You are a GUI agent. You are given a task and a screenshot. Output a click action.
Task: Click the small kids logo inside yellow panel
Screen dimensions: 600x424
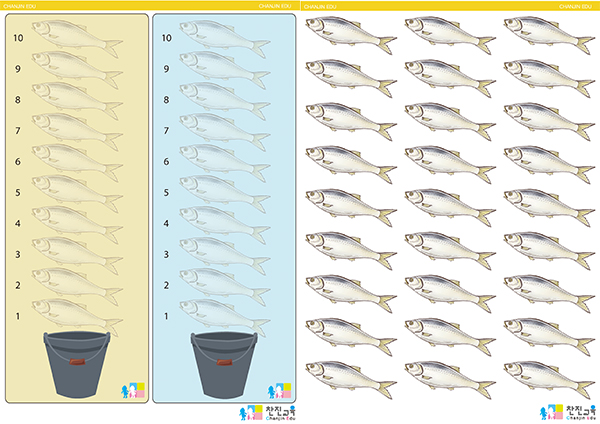click(x=133, y=390)
